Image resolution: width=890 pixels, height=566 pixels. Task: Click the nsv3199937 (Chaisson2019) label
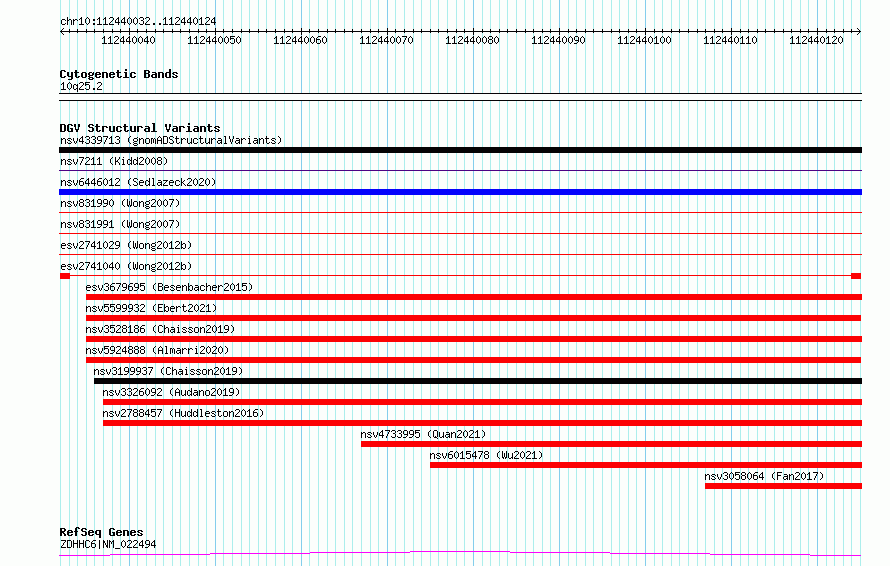pyautogui.click(x=168, y=371)
